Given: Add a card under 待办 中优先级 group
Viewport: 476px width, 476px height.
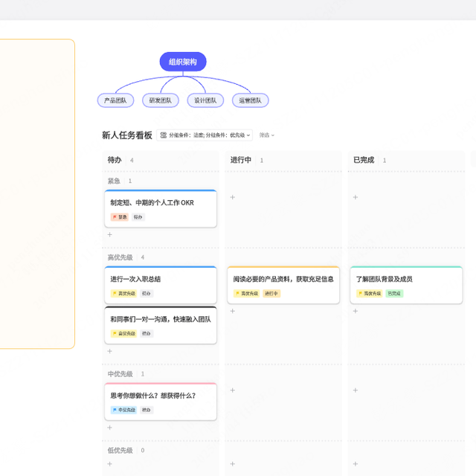Looking at the screenshot, I should point(109,428).
